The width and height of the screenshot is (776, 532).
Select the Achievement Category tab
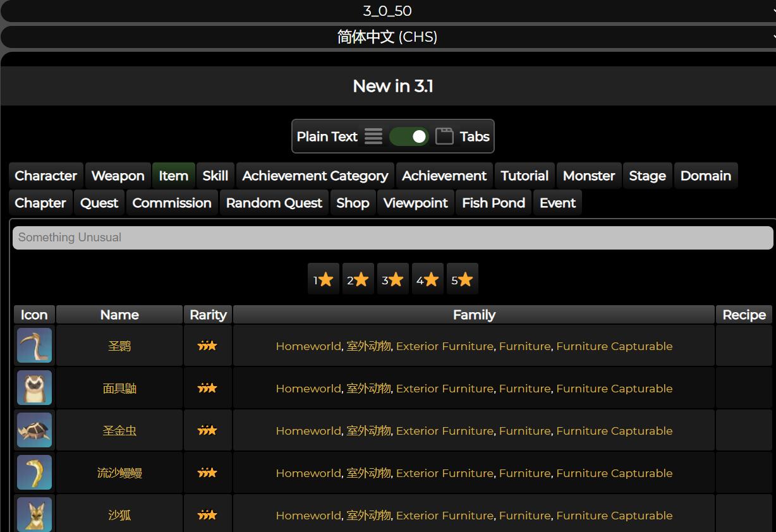[315, 176]
